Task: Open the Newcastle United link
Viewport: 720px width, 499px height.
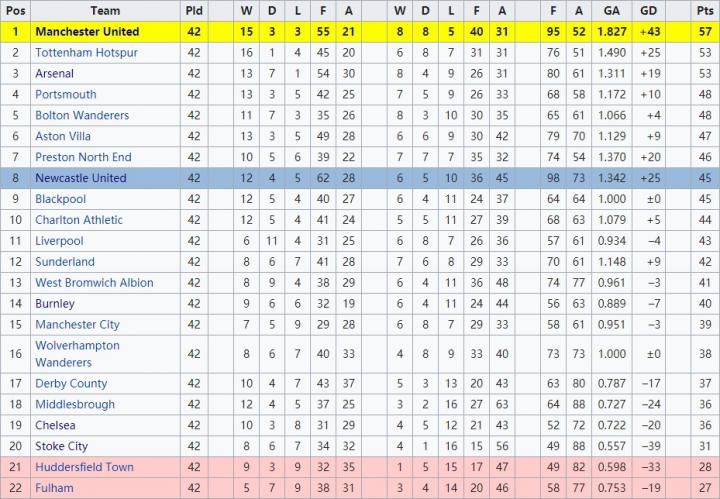Action: pyautogui.click(x=81, y=178)
